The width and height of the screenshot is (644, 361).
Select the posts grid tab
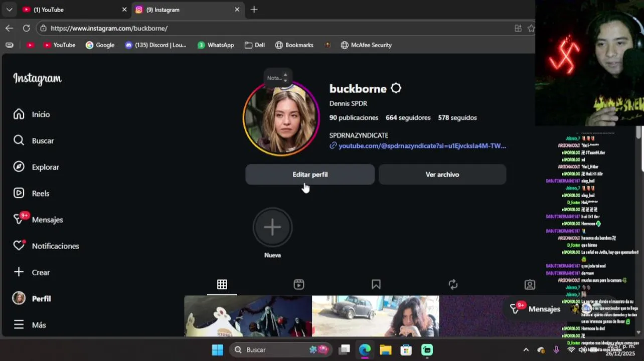coord(222,284)
